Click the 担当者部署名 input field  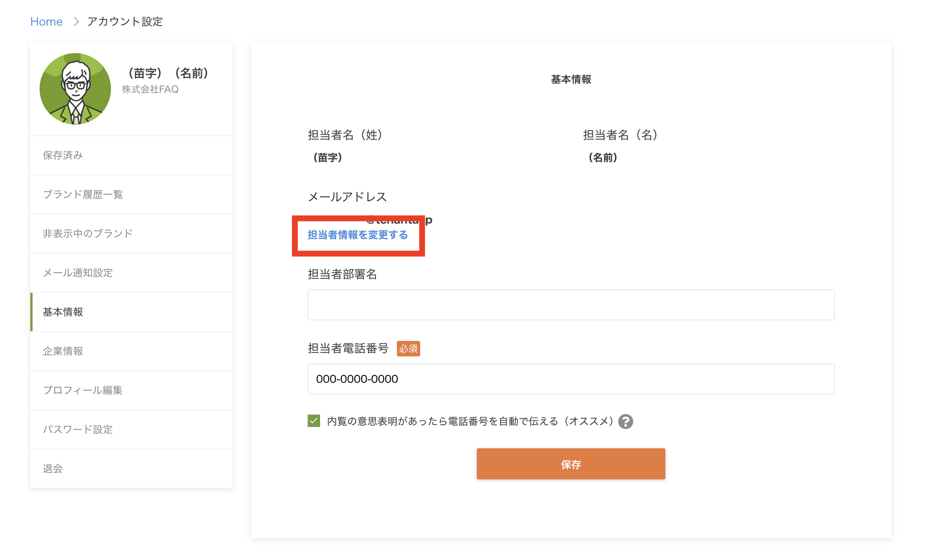571,305
